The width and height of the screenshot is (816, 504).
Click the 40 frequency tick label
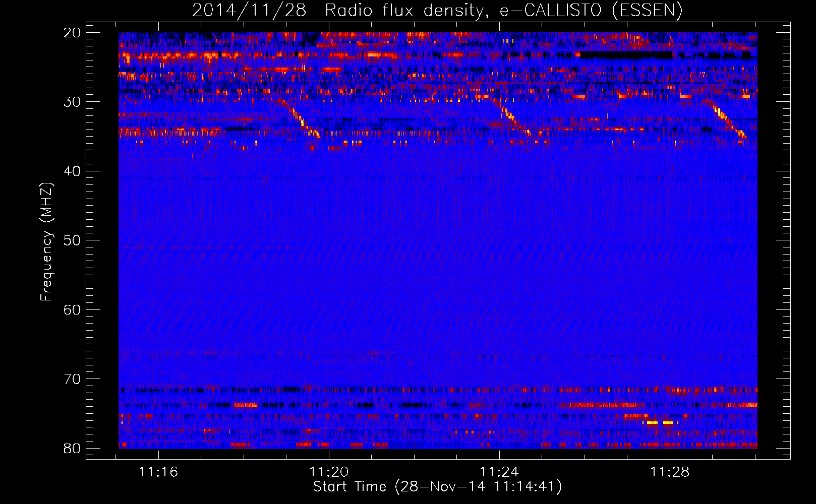[x=72, y=171]
